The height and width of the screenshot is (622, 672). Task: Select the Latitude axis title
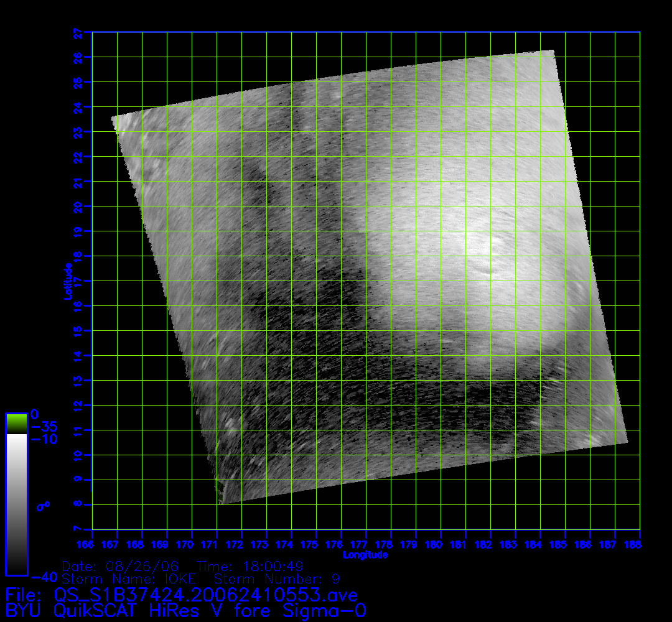coord(67,281)
